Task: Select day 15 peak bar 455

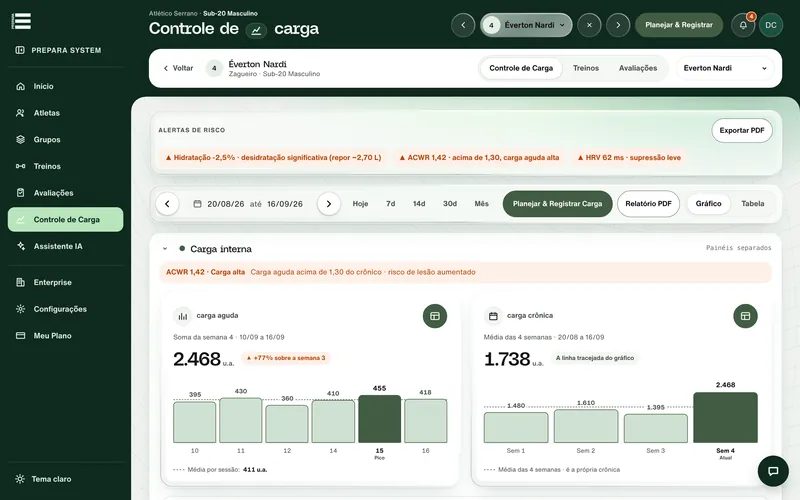Action: pyautogui.click(x=379, y=419)
